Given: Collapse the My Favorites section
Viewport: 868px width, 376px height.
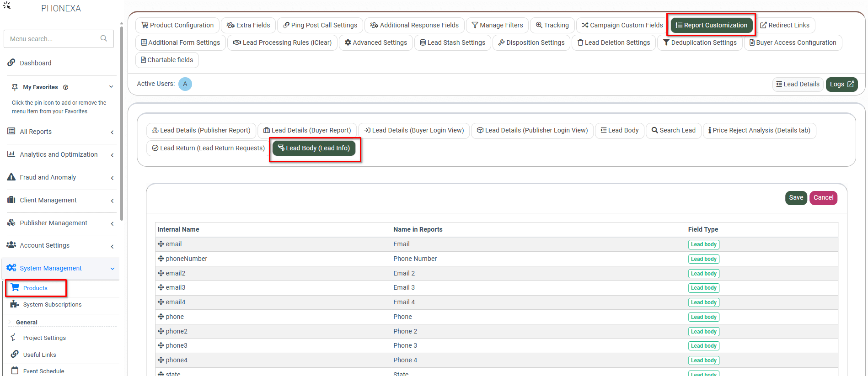Looking at the screenshot, I should point(111,87).
